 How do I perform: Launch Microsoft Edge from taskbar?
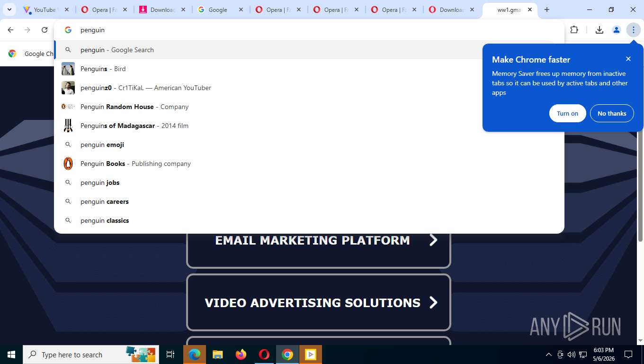[194, 355]
